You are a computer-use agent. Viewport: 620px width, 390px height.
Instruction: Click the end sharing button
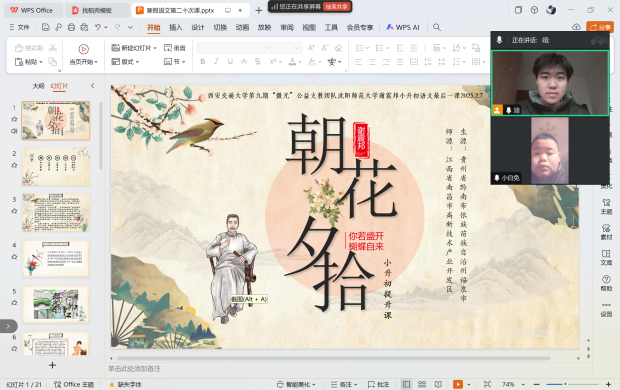click(336, 7)
